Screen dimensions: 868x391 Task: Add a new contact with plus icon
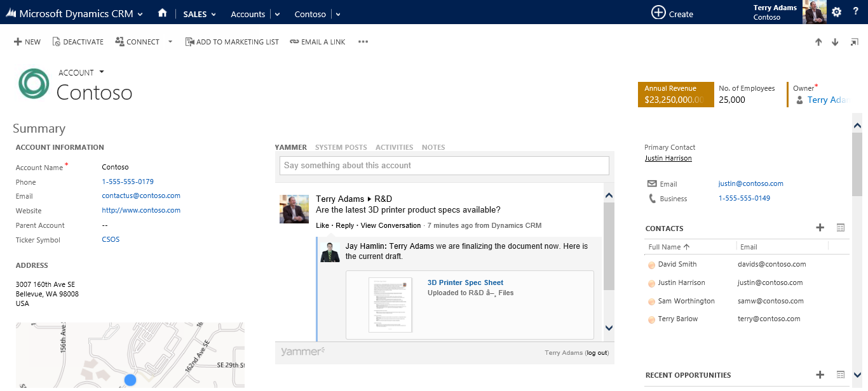point(820,228)
